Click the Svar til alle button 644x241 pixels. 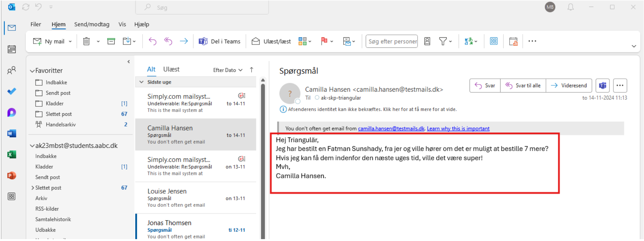tap(523, 86)
